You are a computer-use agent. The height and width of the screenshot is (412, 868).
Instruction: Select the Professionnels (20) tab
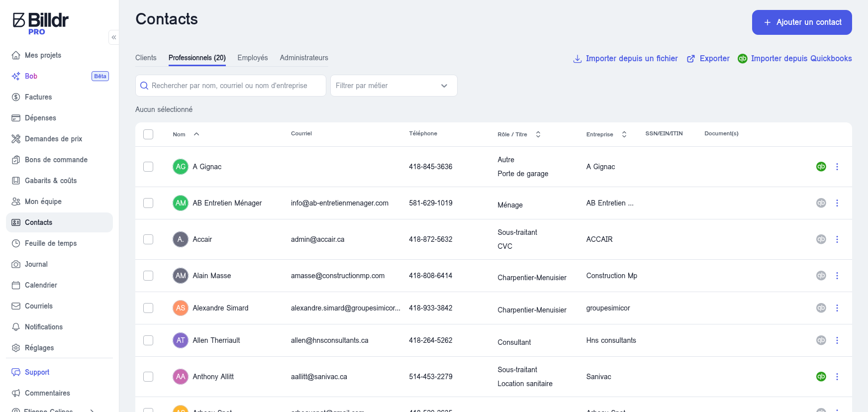(x=197, y=58)
